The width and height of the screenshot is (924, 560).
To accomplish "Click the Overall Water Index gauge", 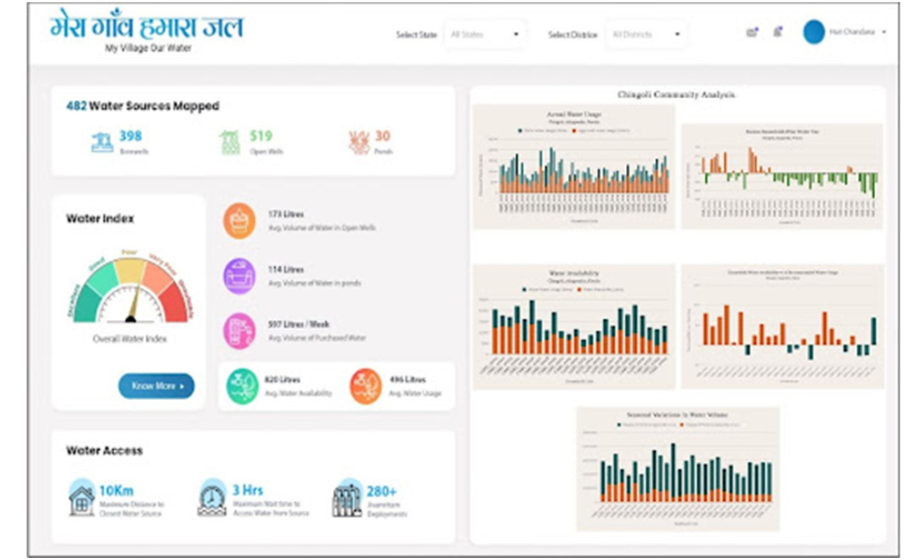I will click(132, 290).
